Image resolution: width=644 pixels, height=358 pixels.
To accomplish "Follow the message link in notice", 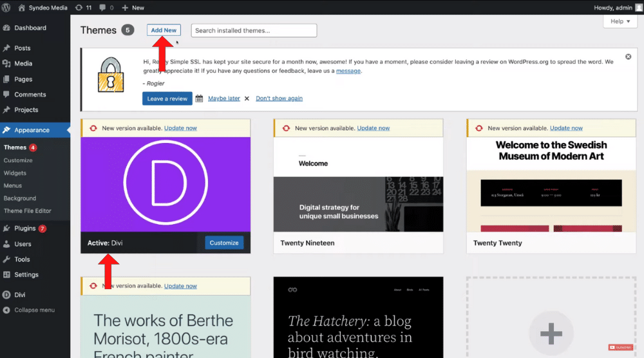I will (348, 71).
